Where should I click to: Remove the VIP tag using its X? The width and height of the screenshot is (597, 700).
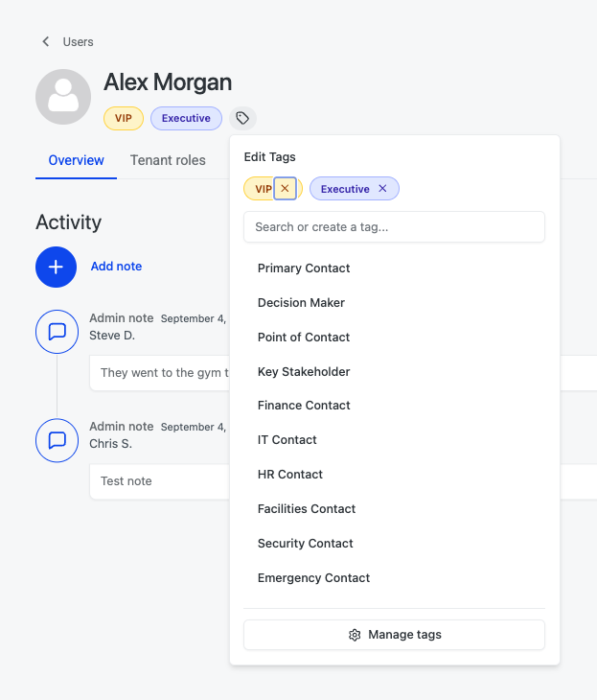pyautogui.click(x=285, y=189)
